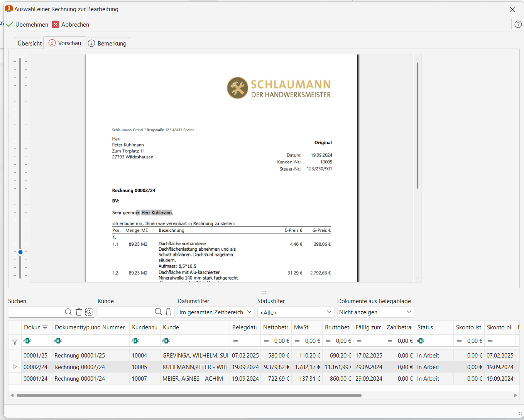Screen dimensions: 524x420
Task: Open the Datumsfilter dropdown
Action: point(216,312)
